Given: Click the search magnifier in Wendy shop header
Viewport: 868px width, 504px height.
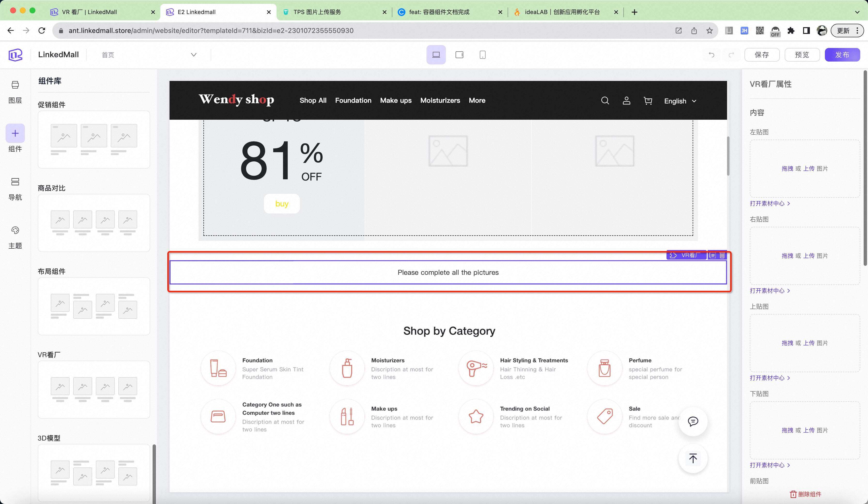Looking at the screenshot, I should pos(605,101).
